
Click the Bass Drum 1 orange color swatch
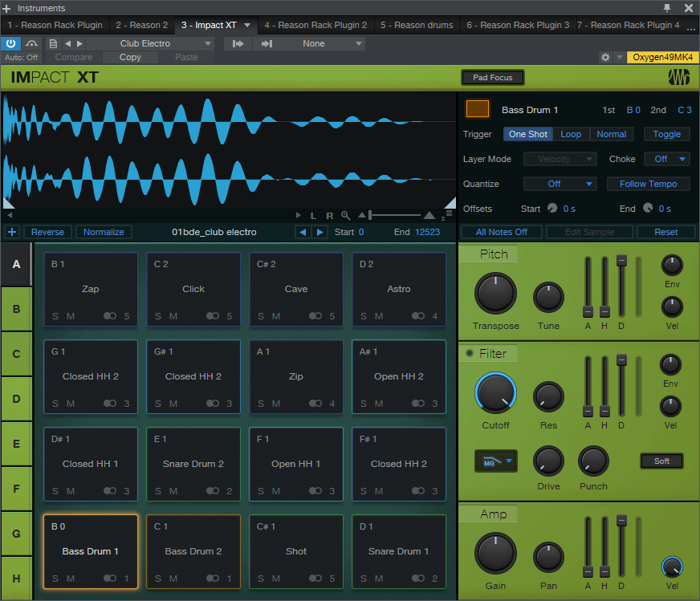477,109
